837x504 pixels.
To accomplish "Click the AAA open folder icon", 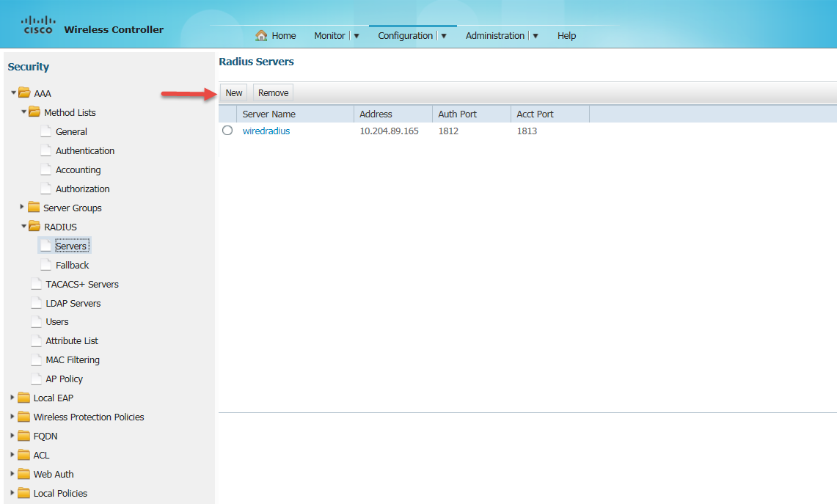I will point(24,93).
